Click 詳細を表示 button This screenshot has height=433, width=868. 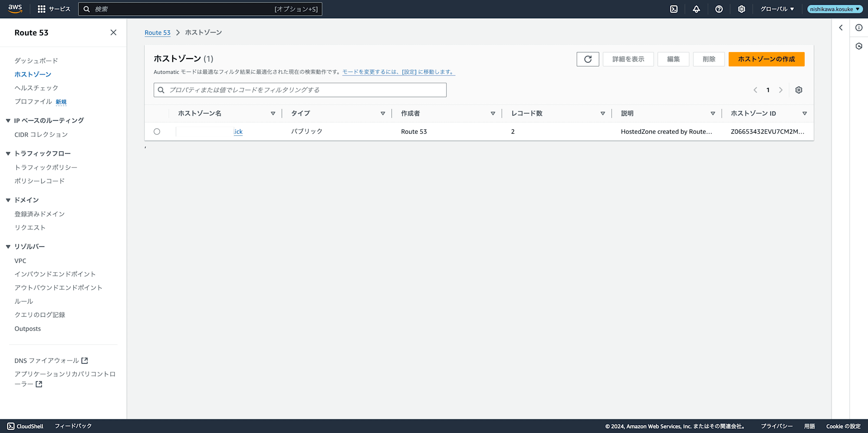628,59
